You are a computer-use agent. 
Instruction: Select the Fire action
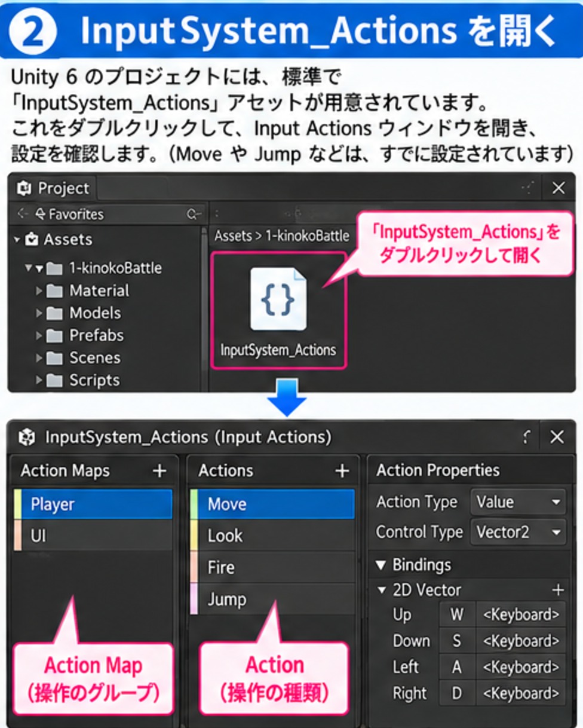pyautogui.click(x=272, y=567)
